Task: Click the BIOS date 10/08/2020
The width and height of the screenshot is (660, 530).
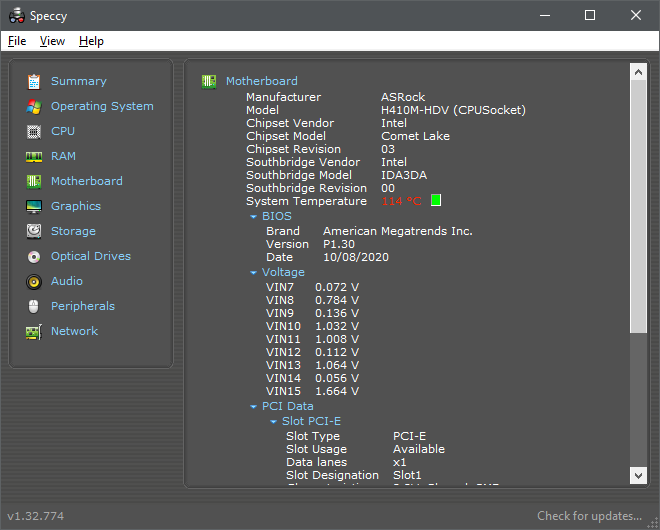Action: click(x=356, y=257)
